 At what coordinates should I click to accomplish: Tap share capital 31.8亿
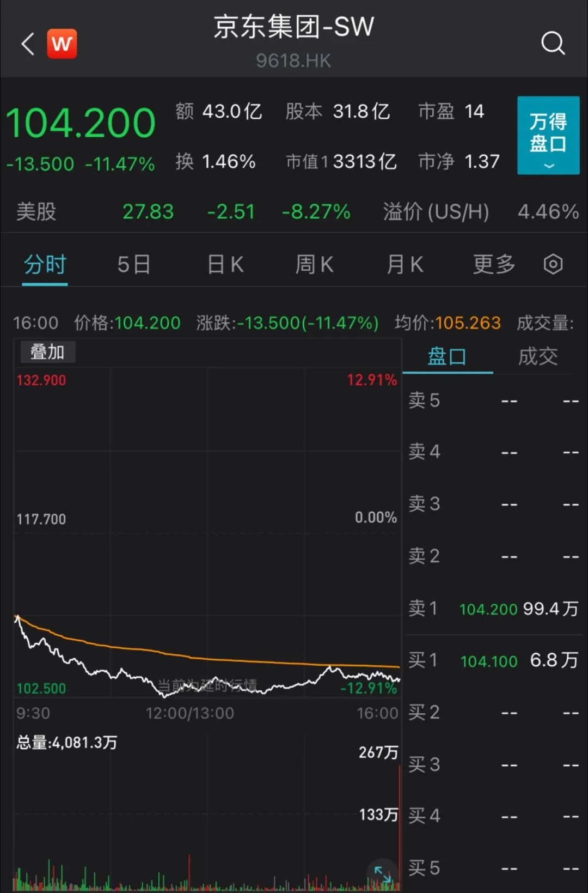pos(361,112)
